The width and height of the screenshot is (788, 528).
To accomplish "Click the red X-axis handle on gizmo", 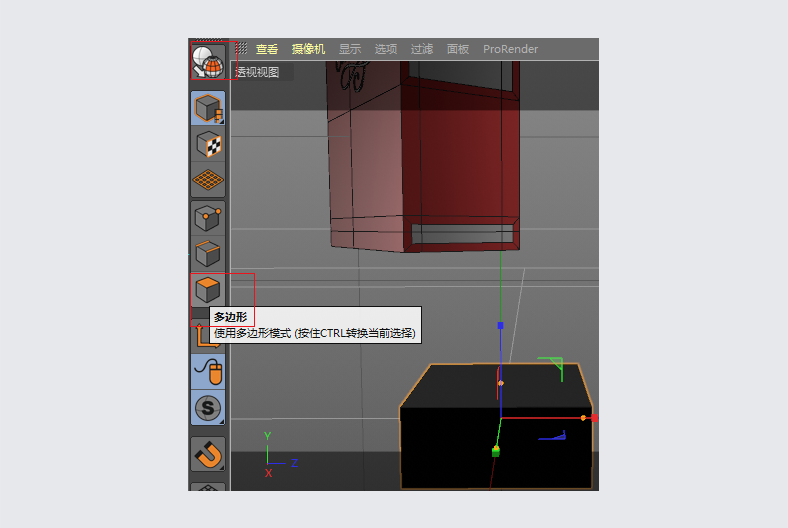I will pyautogui.click(x=595, y=418).
